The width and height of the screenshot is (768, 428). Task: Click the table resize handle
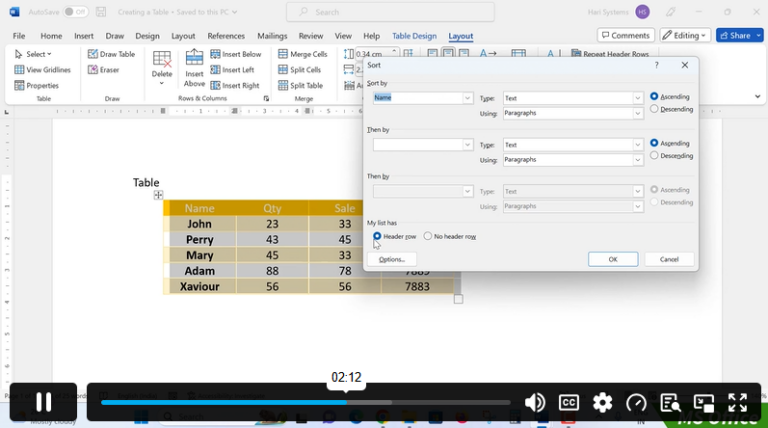coord(458,299)
